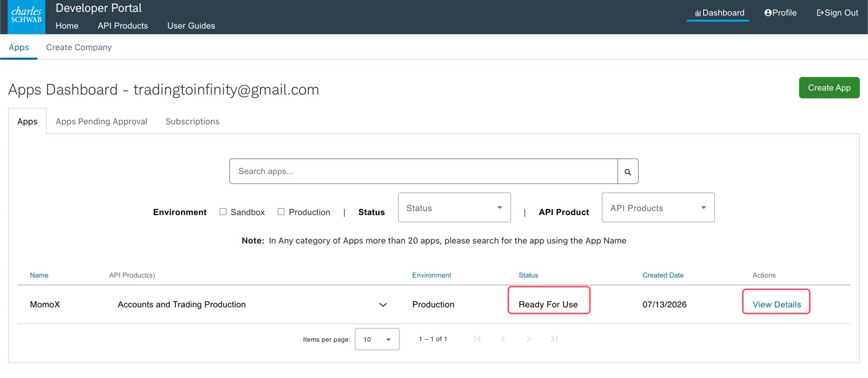Expand the MomoX API products chevron
868x378 pixels.
(x=383, y=305)
